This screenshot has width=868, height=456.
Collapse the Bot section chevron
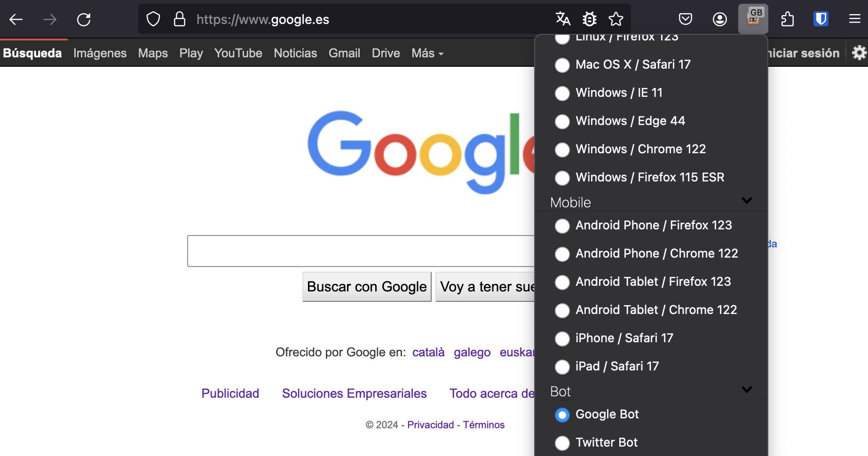(747, 390)
